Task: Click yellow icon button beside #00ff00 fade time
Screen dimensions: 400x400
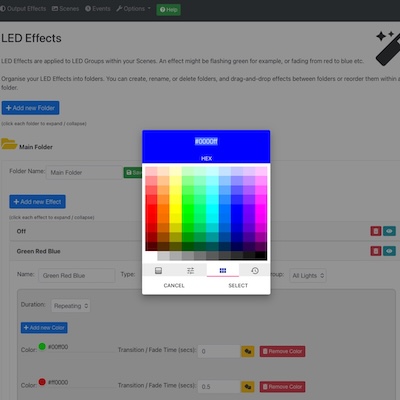Action: 248,351
